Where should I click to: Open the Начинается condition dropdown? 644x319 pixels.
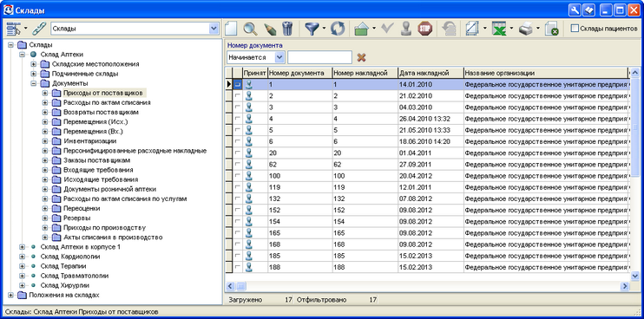tap(279, 57)
